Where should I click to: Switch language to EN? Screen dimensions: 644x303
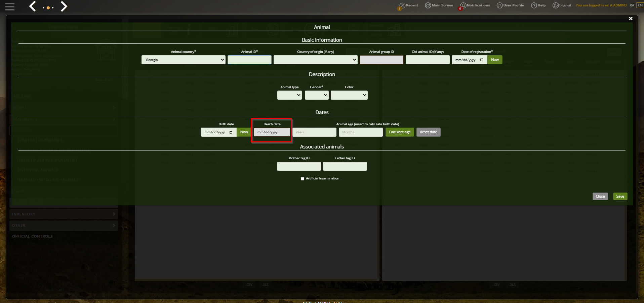(640, 5)
